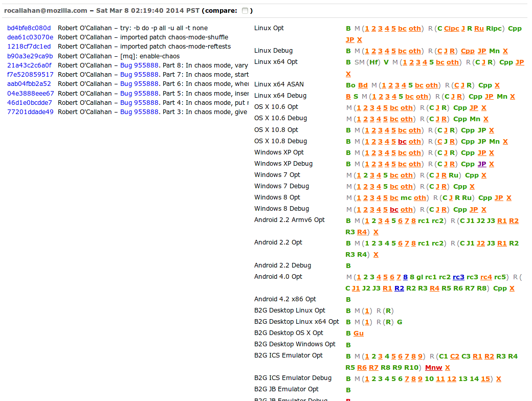Image resolution: width=532 pixels, height=401 pixels.
Task: Open Bug 955888 link on the Part 8 line
Action: pyautogui.click(x=139, y=65)
